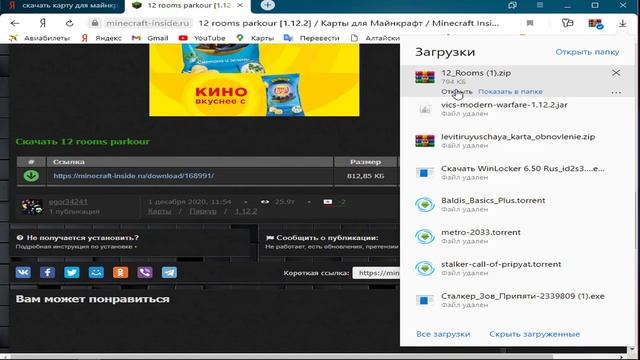Close the 12 rooms parkour tab
The image size is (640, 360).
tap(240, 6)
